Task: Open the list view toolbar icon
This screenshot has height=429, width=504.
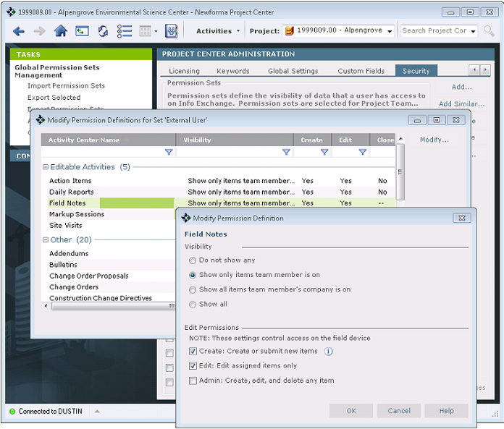Action: click(x=125, y=31)
